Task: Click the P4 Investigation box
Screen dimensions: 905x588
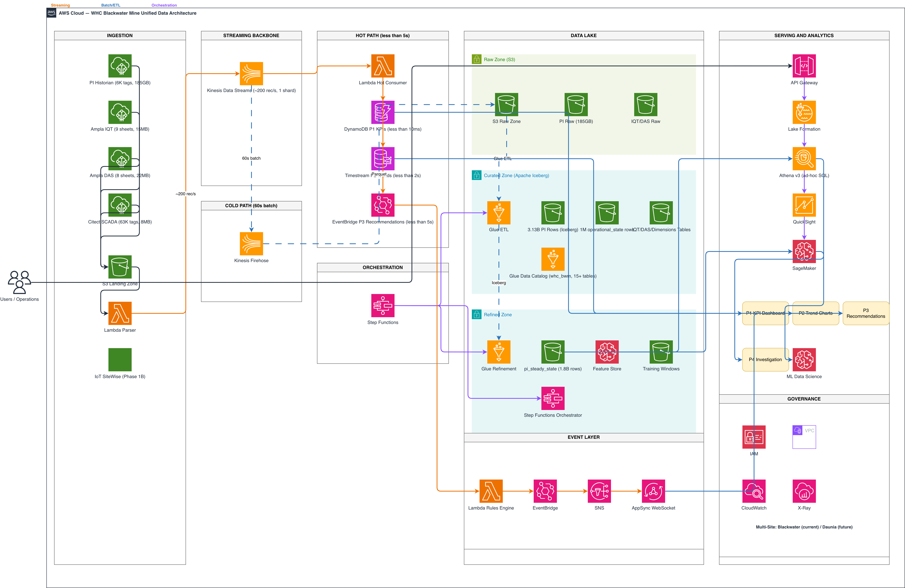Action: point(765,360)
